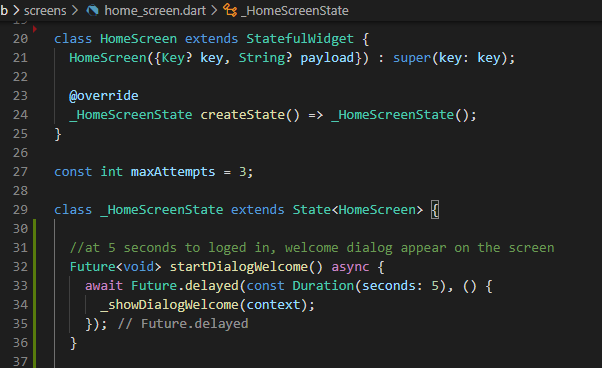Click line number 29 in gutter
The height and width of the screenshot is (368, 602).
click(x=20, y=210)
